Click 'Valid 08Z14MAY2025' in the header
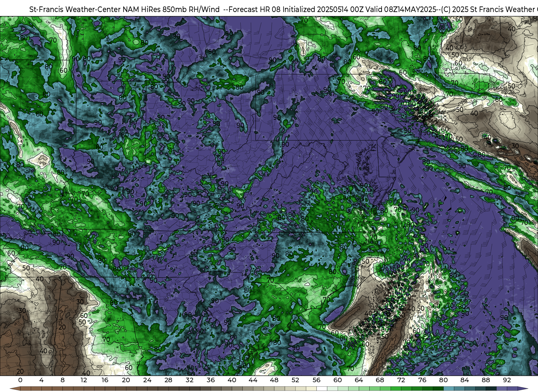Image resolution: width=538 pixels, height=392 pixels. click(x=401, y=10)
